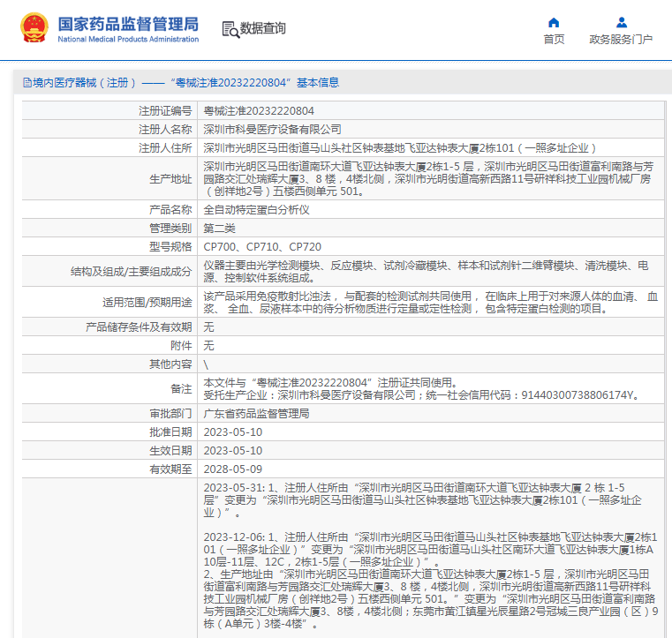Click the 适用范围/预期用途 label
This screenshot has height=638, width=672.
147,303
